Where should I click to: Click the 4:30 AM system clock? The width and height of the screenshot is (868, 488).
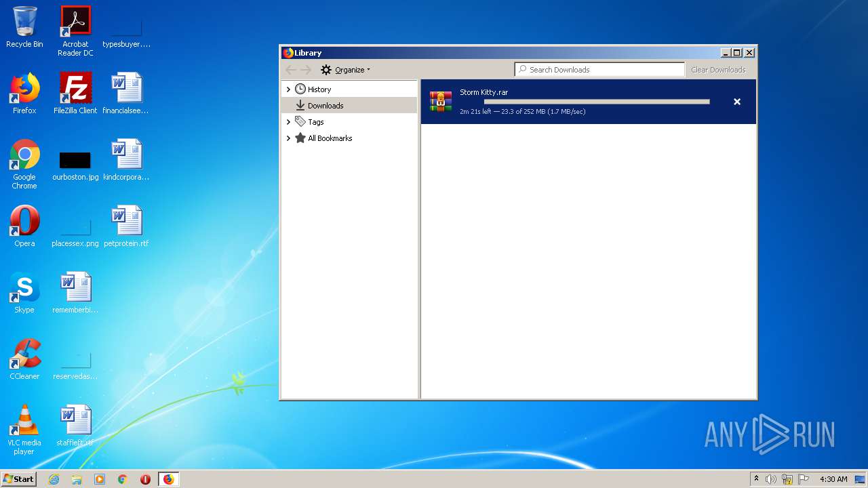pos(833,479)
